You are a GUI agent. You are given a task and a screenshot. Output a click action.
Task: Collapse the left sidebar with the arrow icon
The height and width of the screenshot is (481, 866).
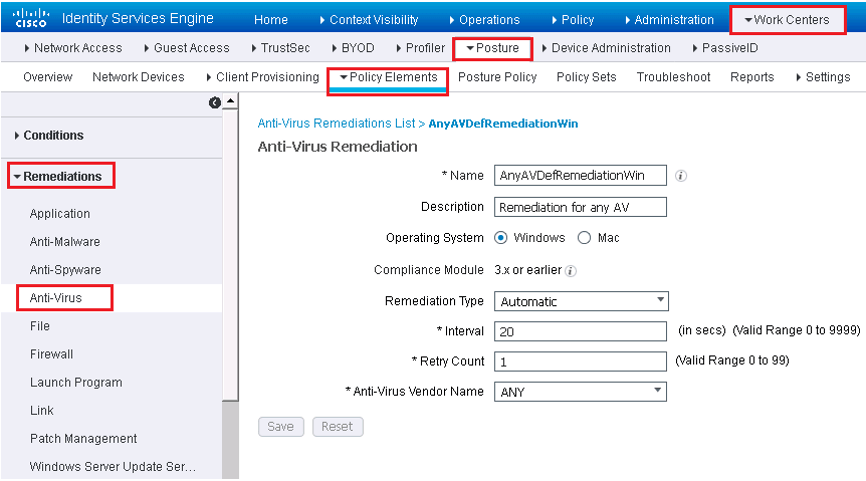point(215,103)
